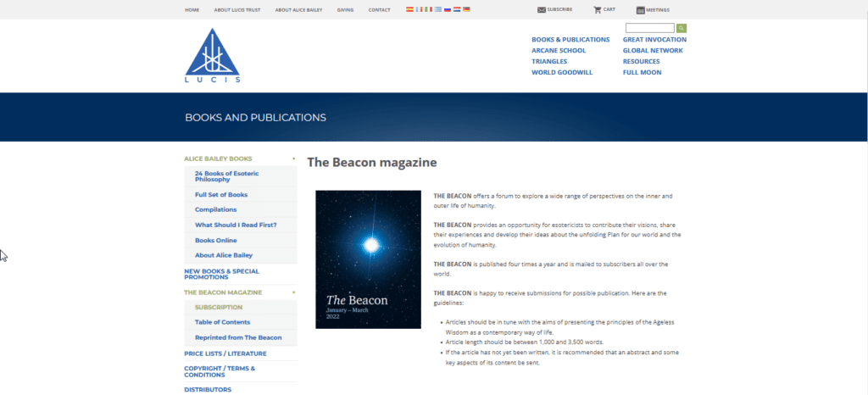
Task: Collapse The Beacon Magazine section arrow
Action: (x=294, y=292)
